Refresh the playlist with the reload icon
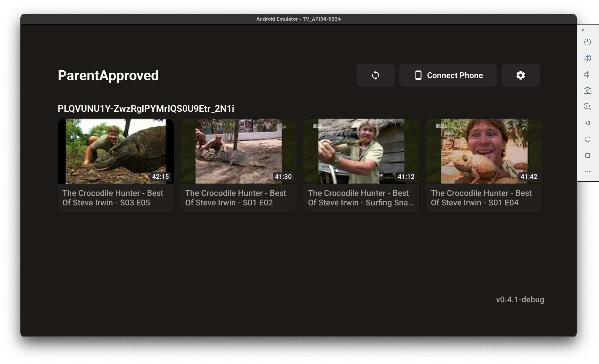 (x=375, y=75)
